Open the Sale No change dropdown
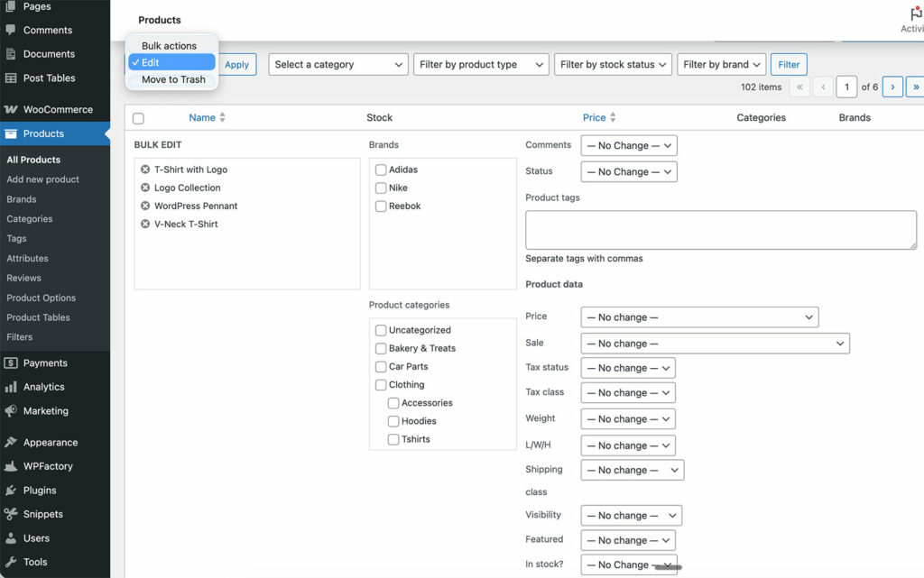924x578 pixels. [716, 344]
